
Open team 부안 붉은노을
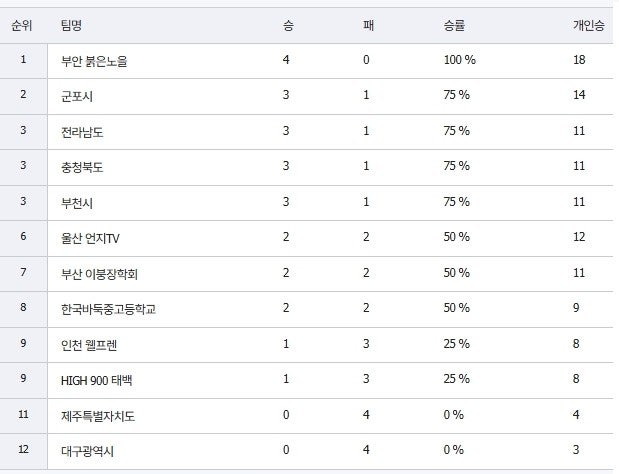click(94, 61)
